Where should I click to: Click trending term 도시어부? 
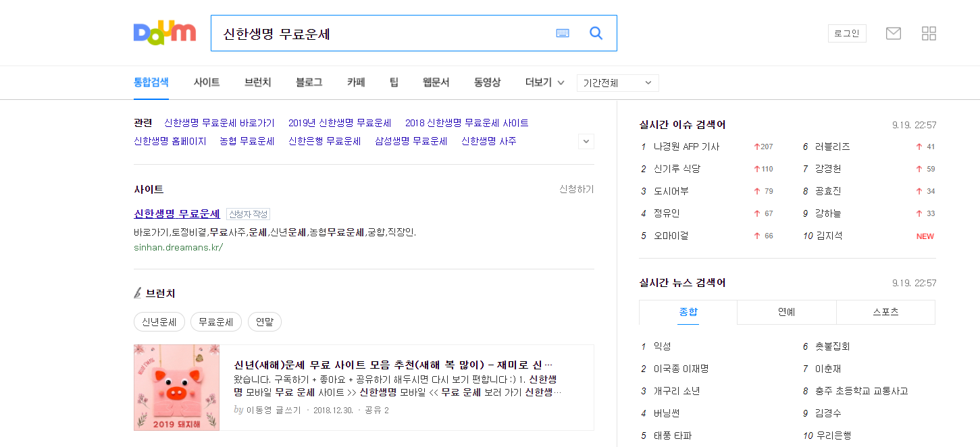671,191
